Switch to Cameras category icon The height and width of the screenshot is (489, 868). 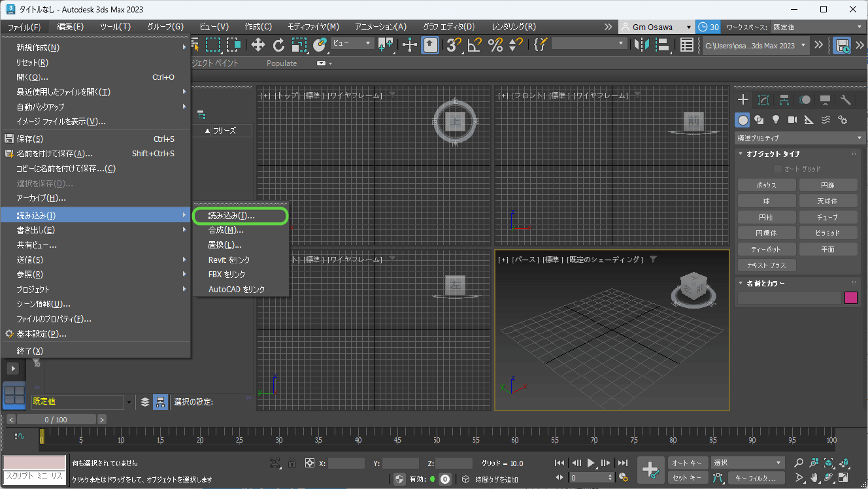[x=792, y=120]
